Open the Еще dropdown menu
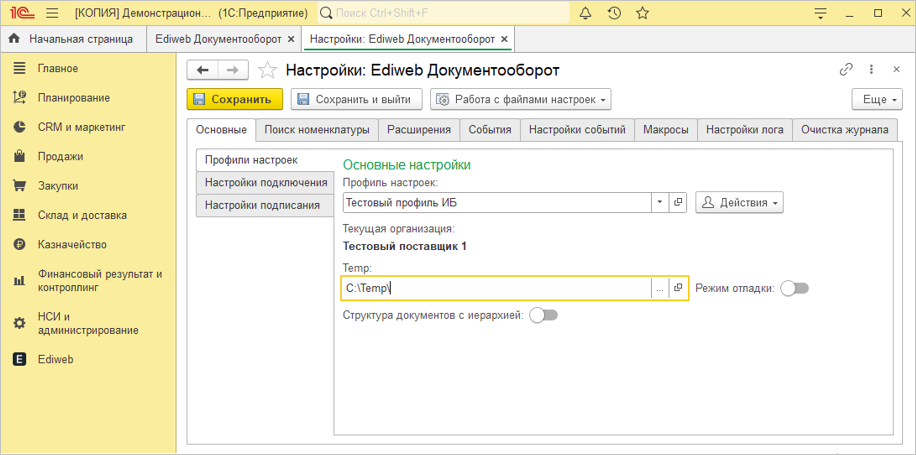This screenshot has height=455, width=916. pyautogui.click(x=876, y=100)
